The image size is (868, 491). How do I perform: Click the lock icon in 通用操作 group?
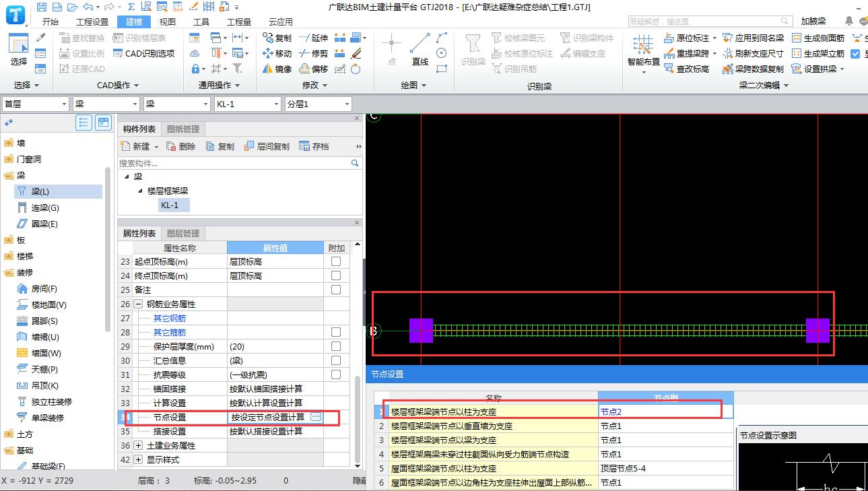point(196,69)
